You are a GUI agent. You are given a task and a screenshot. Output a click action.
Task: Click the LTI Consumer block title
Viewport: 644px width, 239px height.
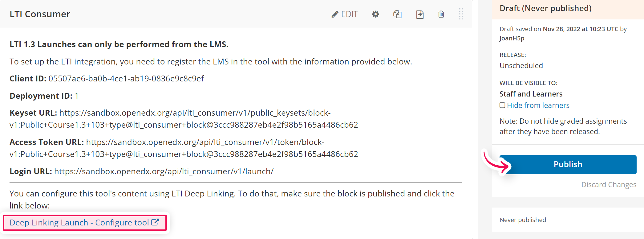pos(40,14)
